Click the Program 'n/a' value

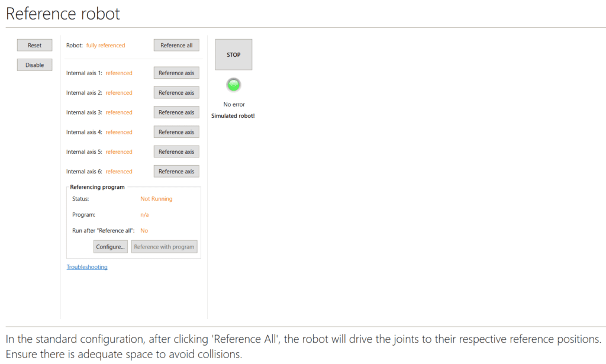pyautogui.click(x=144, y=215)
